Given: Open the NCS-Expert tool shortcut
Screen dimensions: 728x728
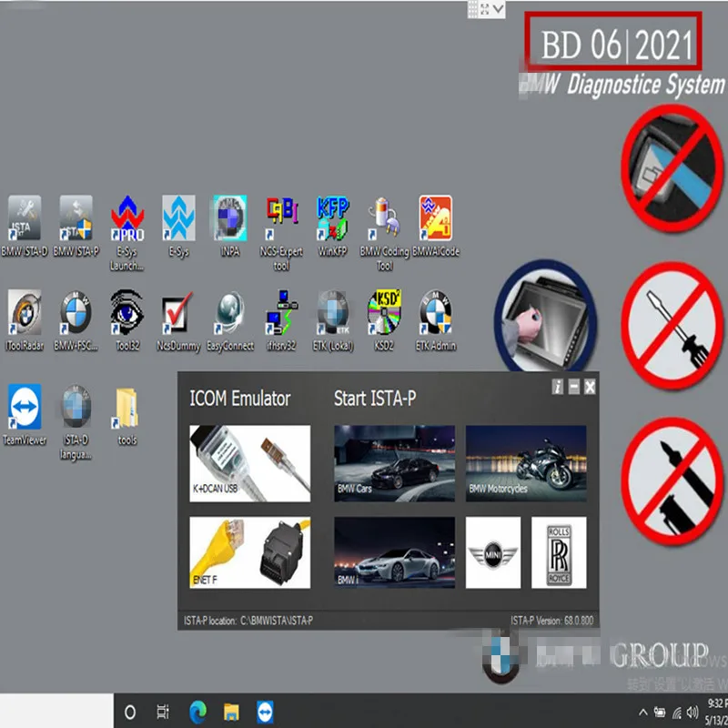Looking at the screenshot, I should pyautogui.click(x=281, y=232).
